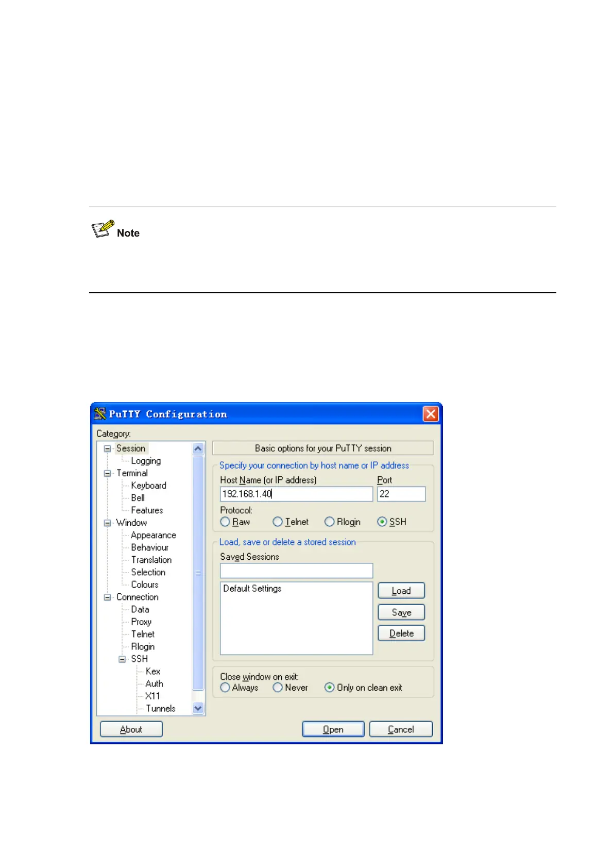Image resolution: width=613 pixels, height=868 pixels.
Task: Open the Proxy category
Action: click(141, 622)
